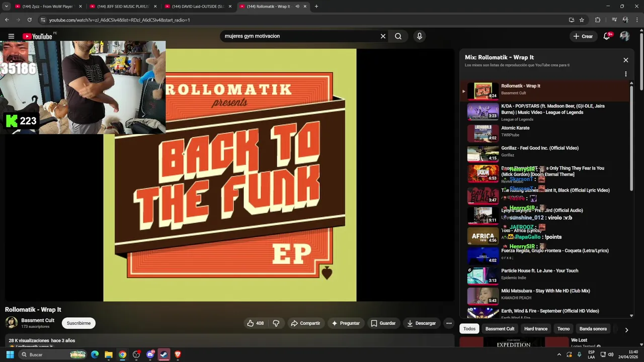Viewport: 644px width, 362px height.
Task: Open Mix playlist options menu
Action: pyautogui.click(x=626, y=74)
